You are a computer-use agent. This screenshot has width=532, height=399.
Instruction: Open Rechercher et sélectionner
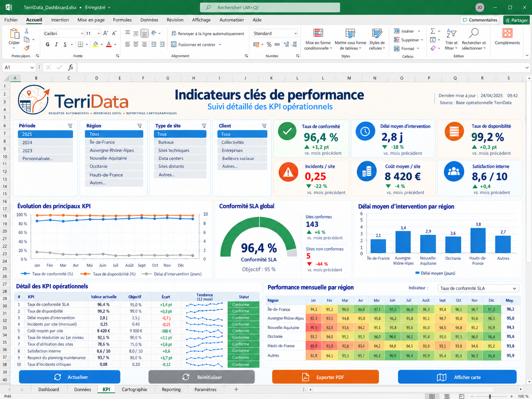(474, 39)
